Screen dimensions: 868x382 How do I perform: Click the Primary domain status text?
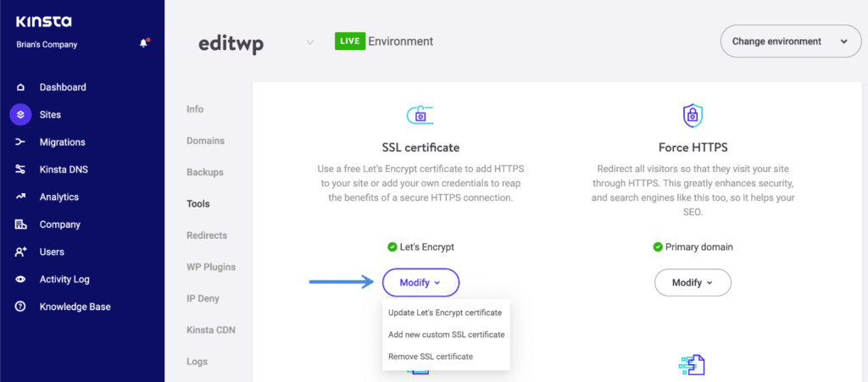pyautogui.click(x=699, y=247)
